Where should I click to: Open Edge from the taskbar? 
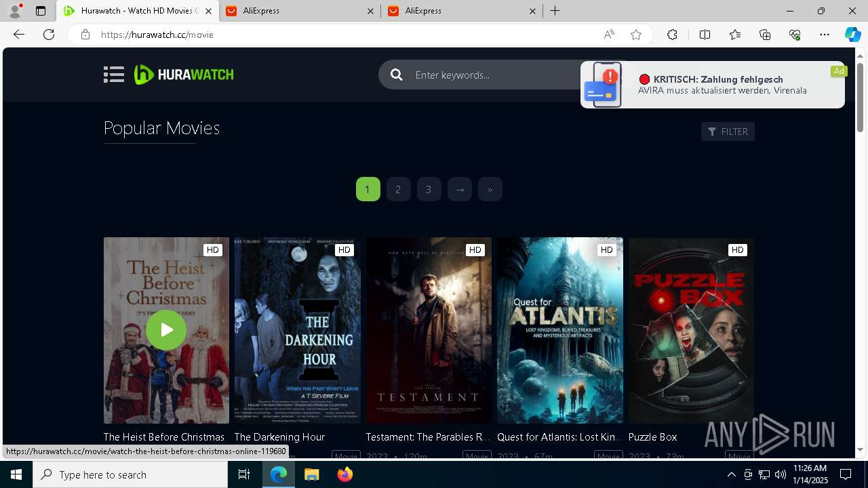point(279,474)
